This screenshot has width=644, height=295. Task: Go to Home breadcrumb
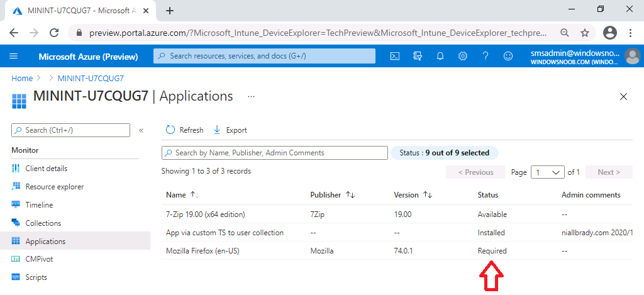coord(22,78)
